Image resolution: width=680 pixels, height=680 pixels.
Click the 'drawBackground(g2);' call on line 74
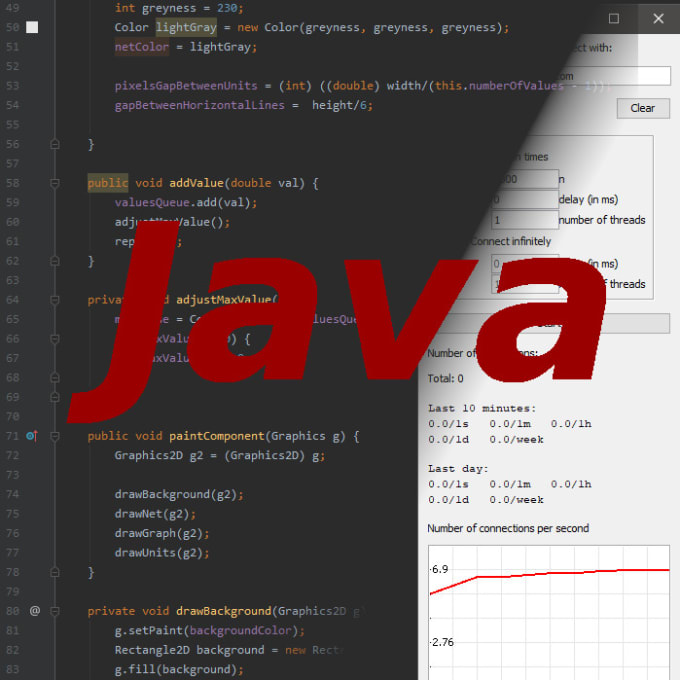179,494
